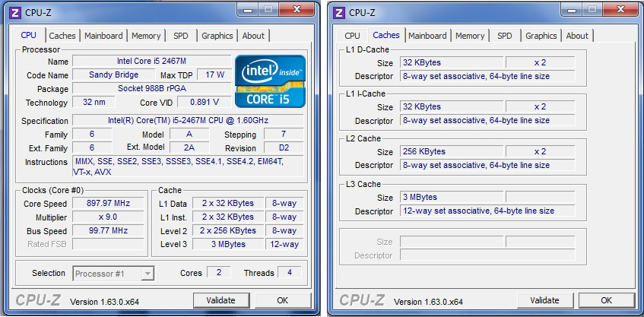Open the Caches tab in the left window
Image resolution: width=644 pixels, height=317 pixels.
tap(62, 36)
